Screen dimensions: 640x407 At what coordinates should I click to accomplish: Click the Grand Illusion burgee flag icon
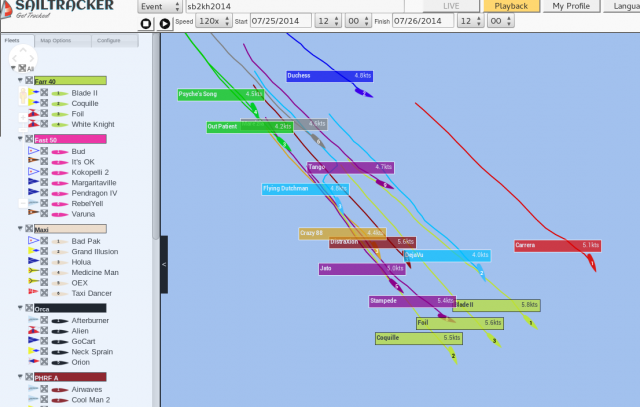[x=33, y=251]
